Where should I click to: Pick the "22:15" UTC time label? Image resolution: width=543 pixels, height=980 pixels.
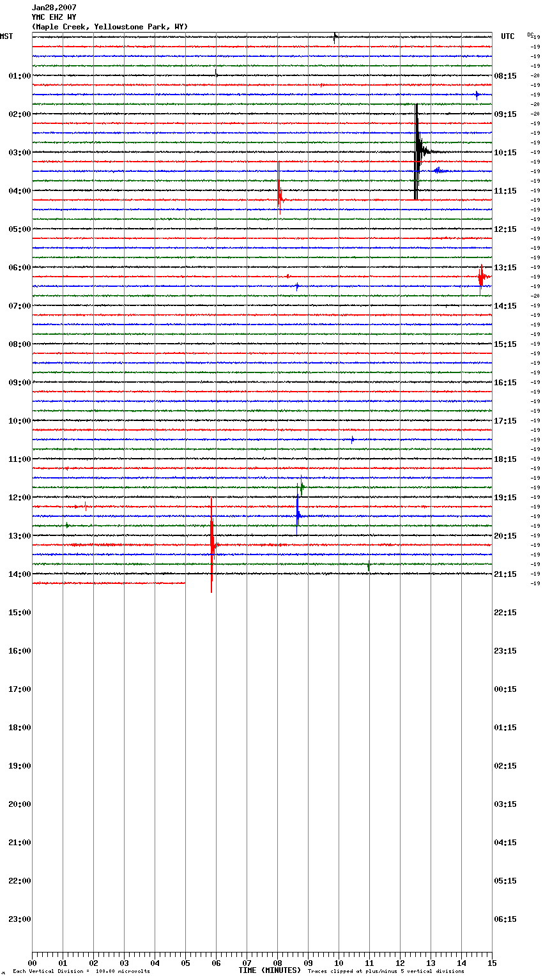point(505,613)
